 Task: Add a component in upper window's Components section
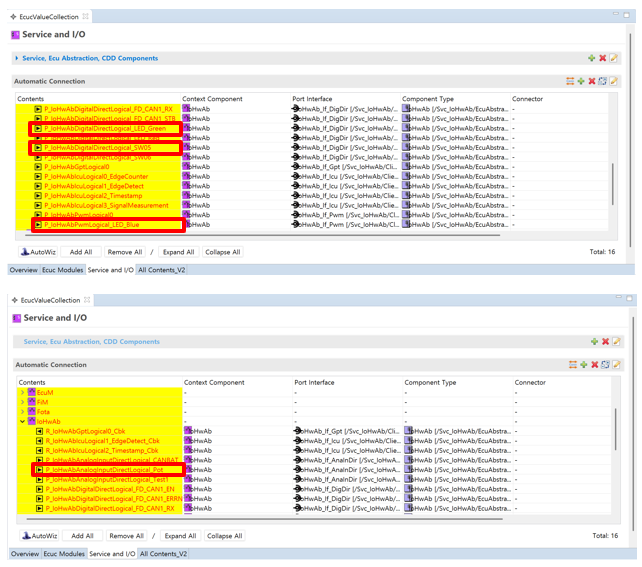pyautogui.click(x=591, y=58)
